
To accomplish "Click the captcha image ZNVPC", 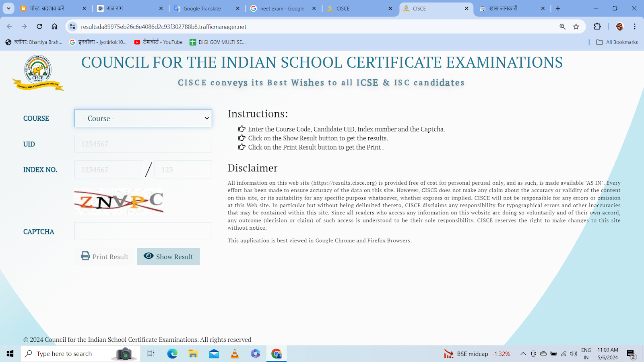I will (119, 202).
